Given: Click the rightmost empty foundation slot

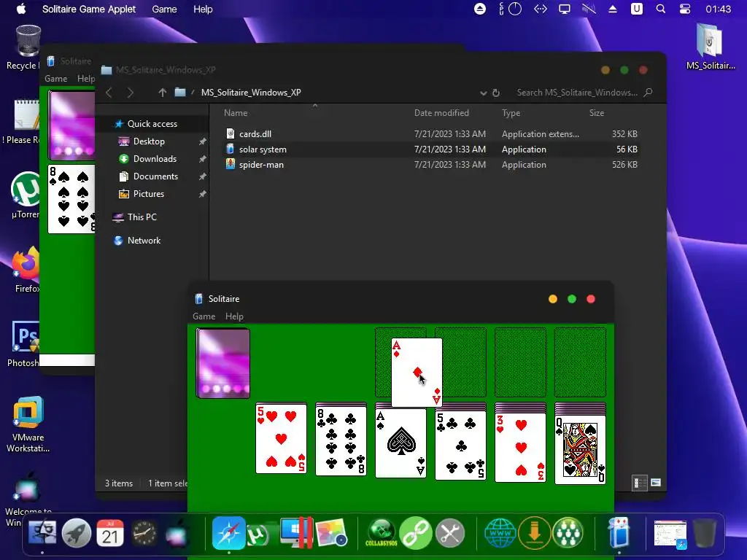Looking at the screenshot, I should point(580,362).
